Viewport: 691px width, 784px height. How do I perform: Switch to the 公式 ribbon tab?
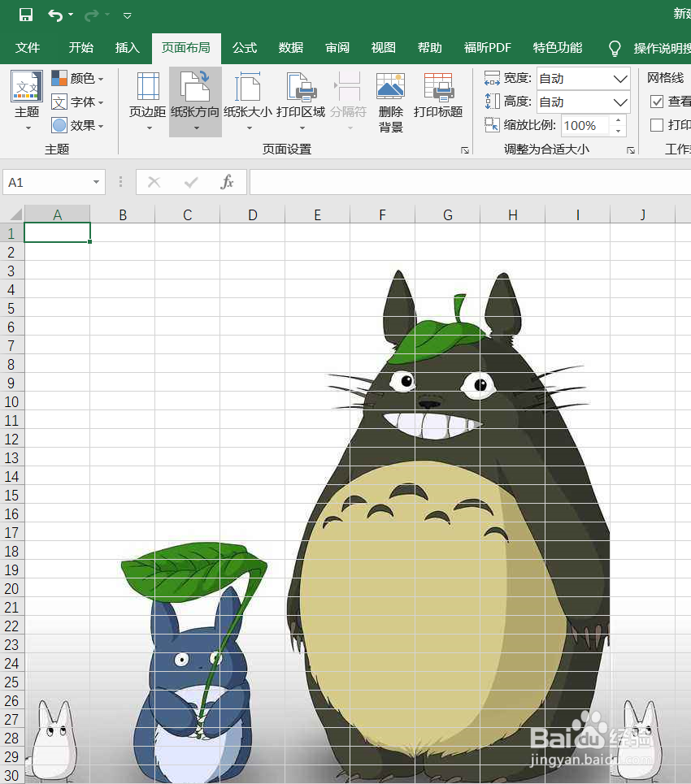[245, 47]
